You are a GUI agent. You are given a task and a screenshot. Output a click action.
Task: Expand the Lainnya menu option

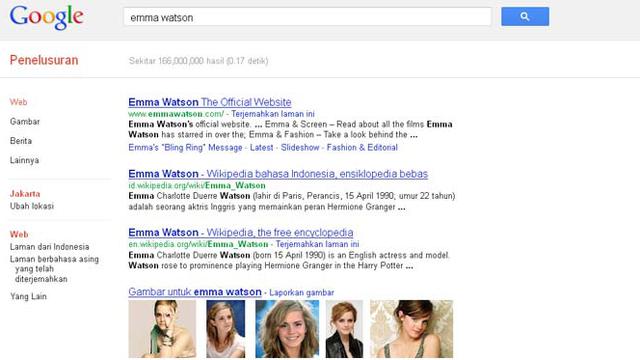[24, 160]
